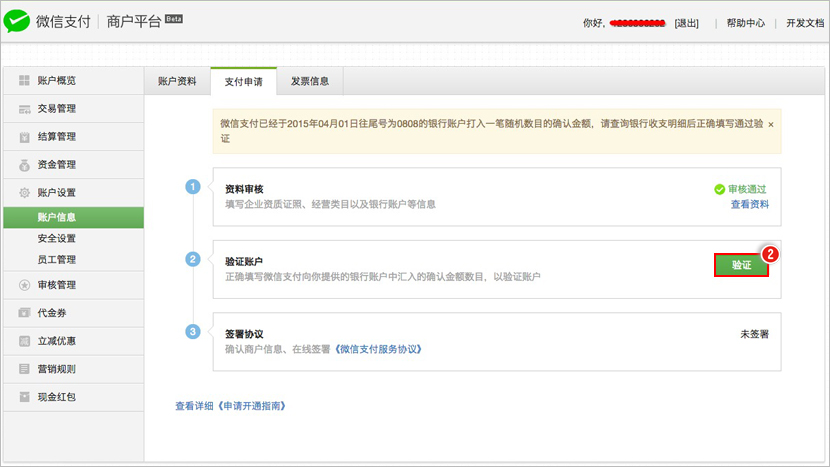The image size is (830, 467).
Task: Click 退出 to log out
Action: [x=686, y=23]
